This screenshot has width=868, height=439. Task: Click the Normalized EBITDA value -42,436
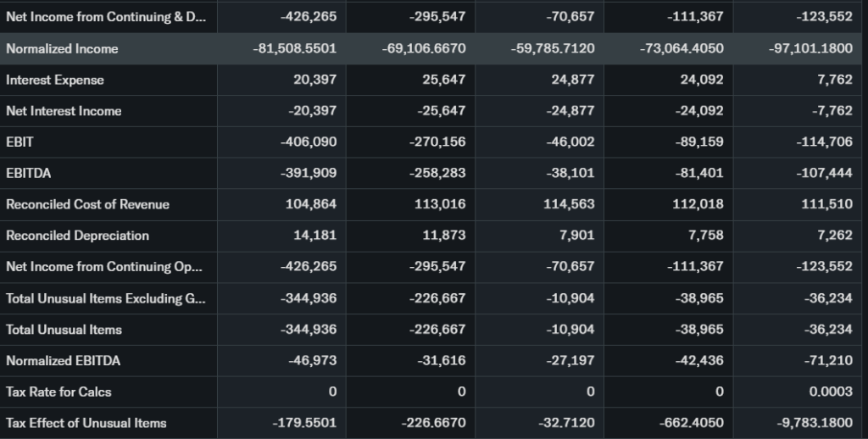click(699, 361)
